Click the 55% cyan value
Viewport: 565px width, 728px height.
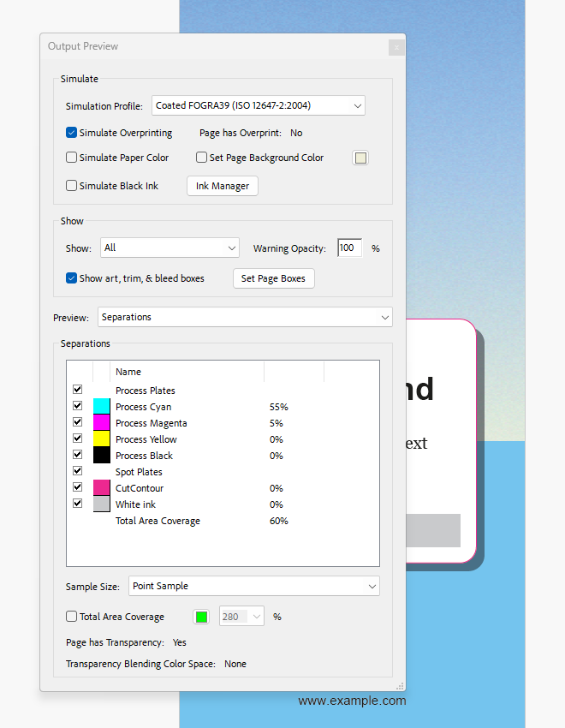click(x=279, y=407)
